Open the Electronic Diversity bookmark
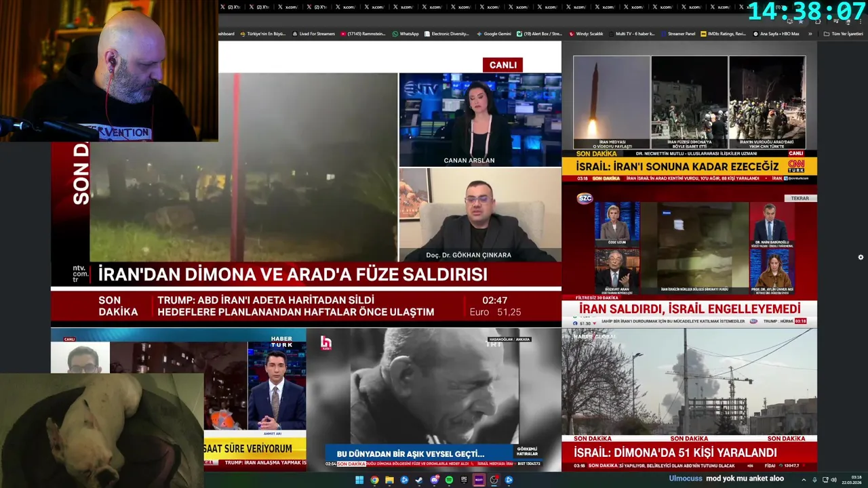868x488 pixels. (x=446, y=33)
